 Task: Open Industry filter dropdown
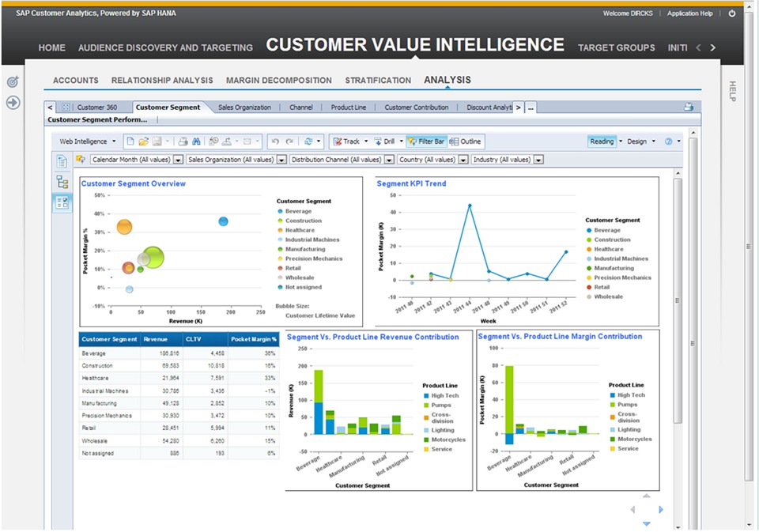pos(538,160)
